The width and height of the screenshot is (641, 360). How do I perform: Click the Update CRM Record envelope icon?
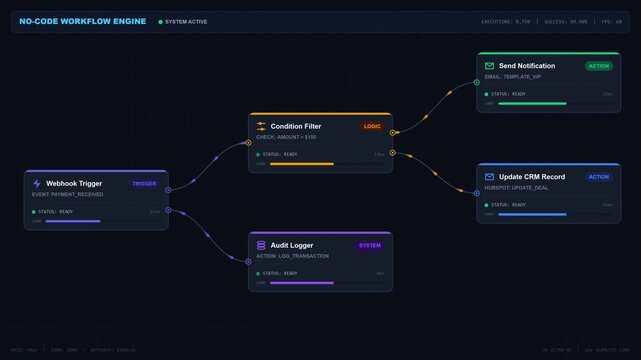coord(489,177)
